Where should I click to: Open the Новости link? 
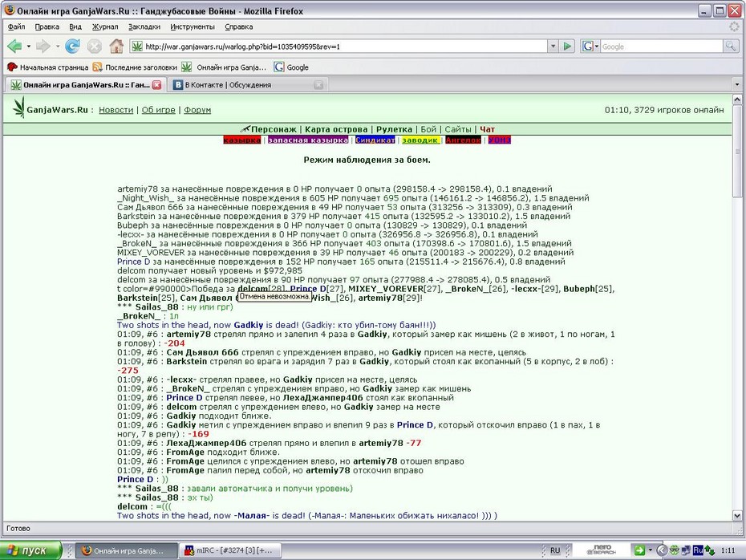(x=116, y=110)
